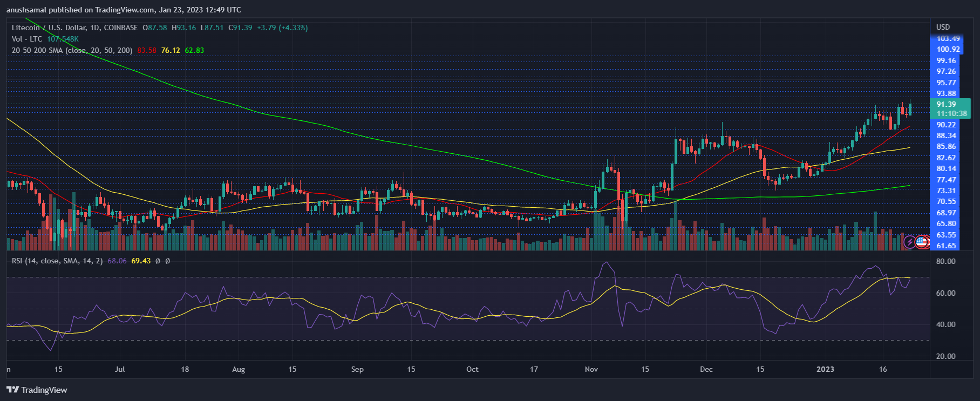Click the Oct label on time axis
Viewport: 980px width, 401px height.
pos(472,369)
